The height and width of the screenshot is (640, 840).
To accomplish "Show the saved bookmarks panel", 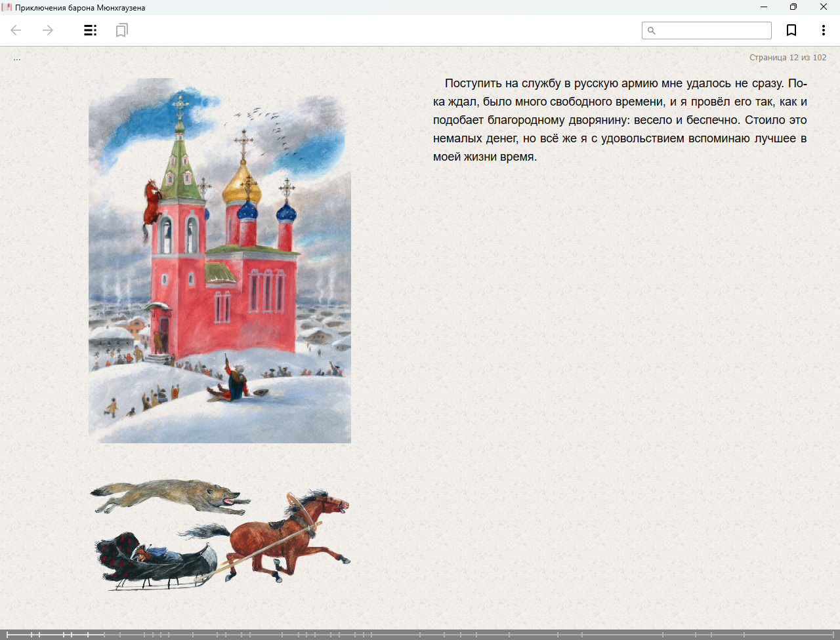I will coord(121,30).
